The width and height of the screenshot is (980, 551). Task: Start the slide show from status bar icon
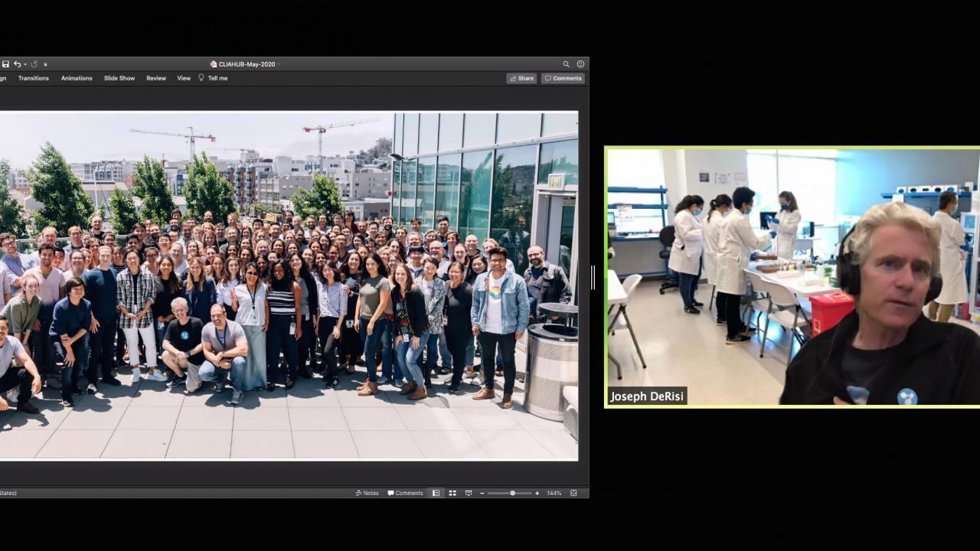pyautogui.click(x=469, y=493)
